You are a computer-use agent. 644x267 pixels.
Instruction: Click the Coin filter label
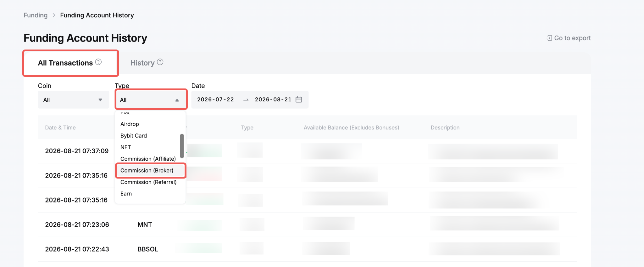[45, 86]
